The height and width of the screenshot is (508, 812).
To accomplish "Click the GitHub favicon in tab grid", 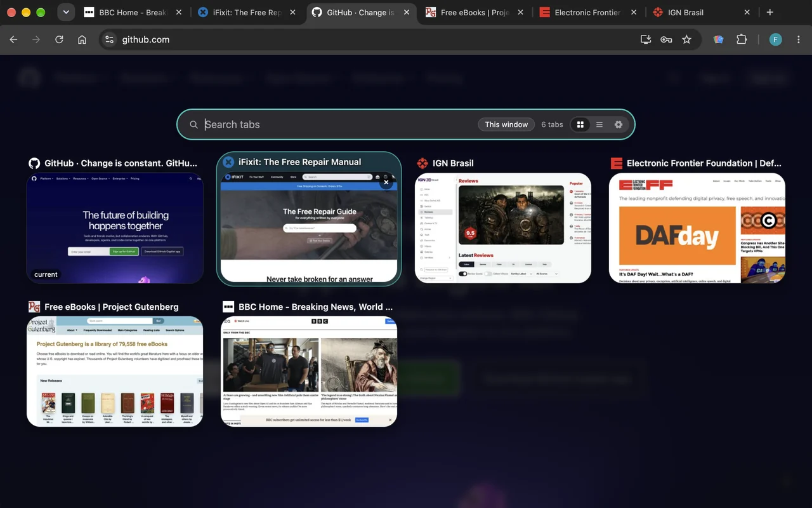I will click(34, 163).
